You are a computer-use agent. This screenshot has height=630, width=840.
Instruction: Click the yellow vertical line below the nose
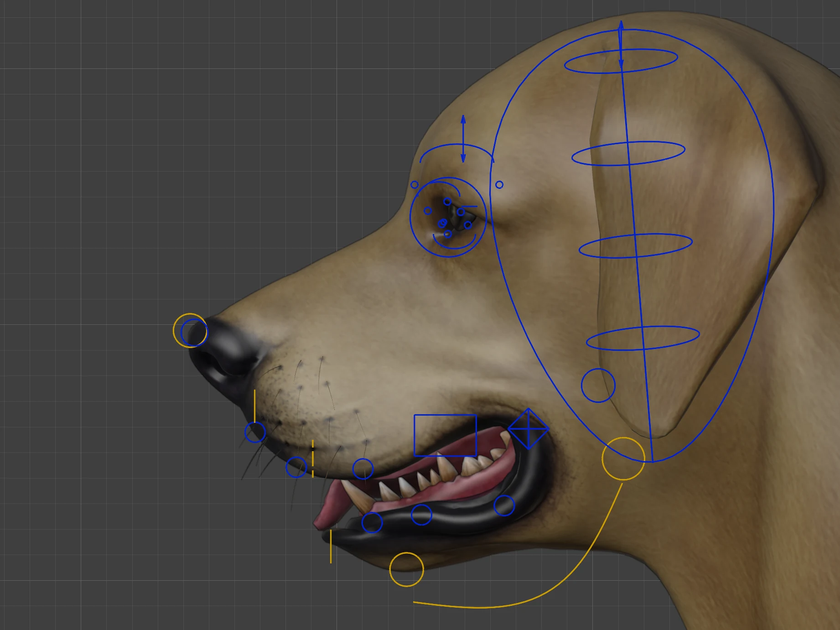tap(254, 406)
